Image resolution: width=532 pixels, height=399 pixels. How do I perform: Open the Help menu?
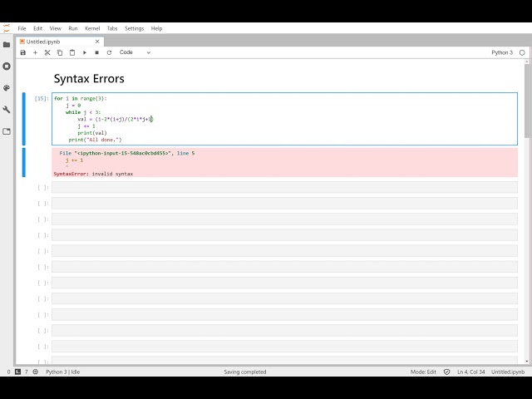[x=156, y=28]
